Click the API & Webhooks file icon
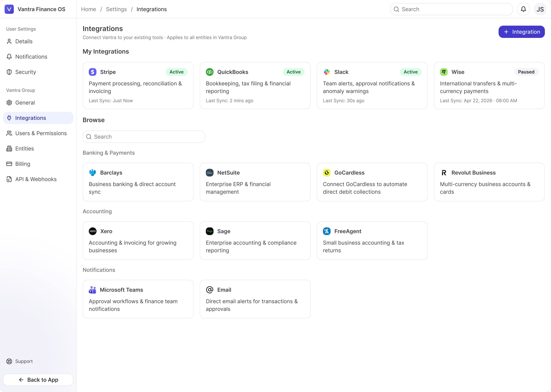This screenshot has height=392, width=551. (9, 179)
